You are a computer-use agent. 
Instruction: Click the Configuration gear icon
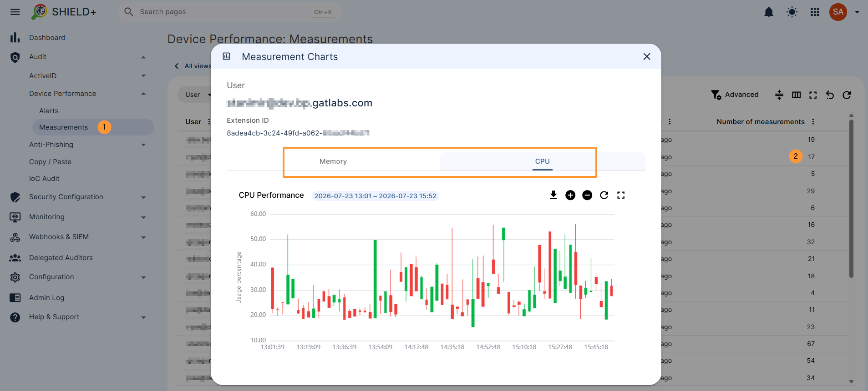click(x=15, y=277)
